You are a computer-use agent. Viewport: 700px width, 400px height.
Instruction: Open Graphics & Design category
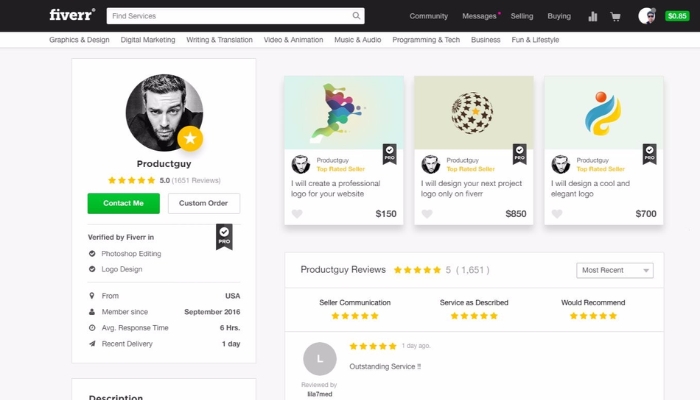click(x=79, y=40)
